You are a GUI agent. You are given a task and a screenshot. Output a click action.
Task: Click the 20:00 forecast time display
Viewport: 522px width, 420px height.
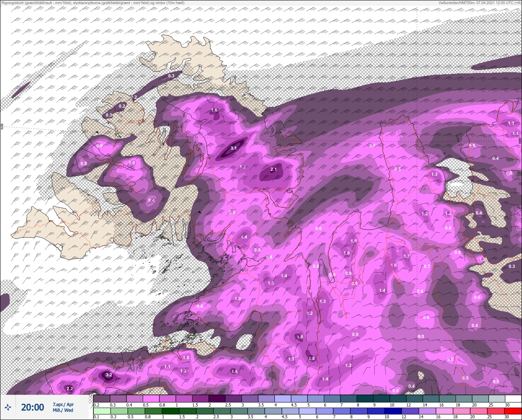32,407
